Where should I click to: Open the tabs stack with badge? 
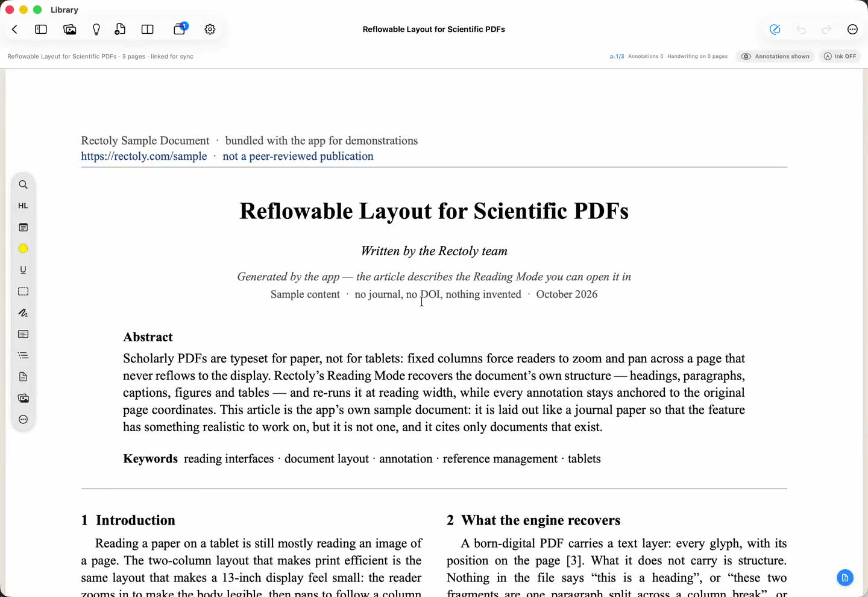tap(180, 28)
